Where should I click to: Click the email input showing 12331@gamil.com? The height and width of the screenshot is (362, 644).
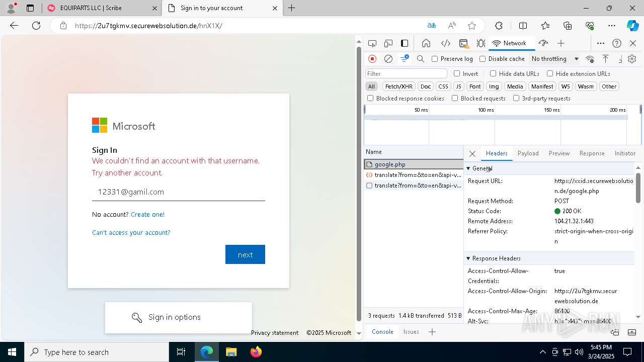(179, 192)
